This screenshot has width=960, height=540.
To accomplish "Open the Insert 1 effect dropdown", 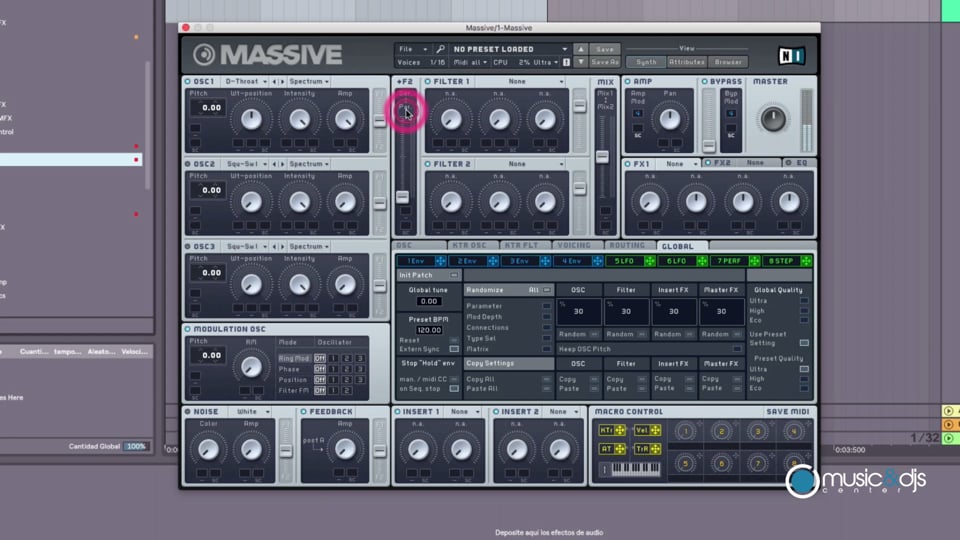I will (x=463, y=411).
